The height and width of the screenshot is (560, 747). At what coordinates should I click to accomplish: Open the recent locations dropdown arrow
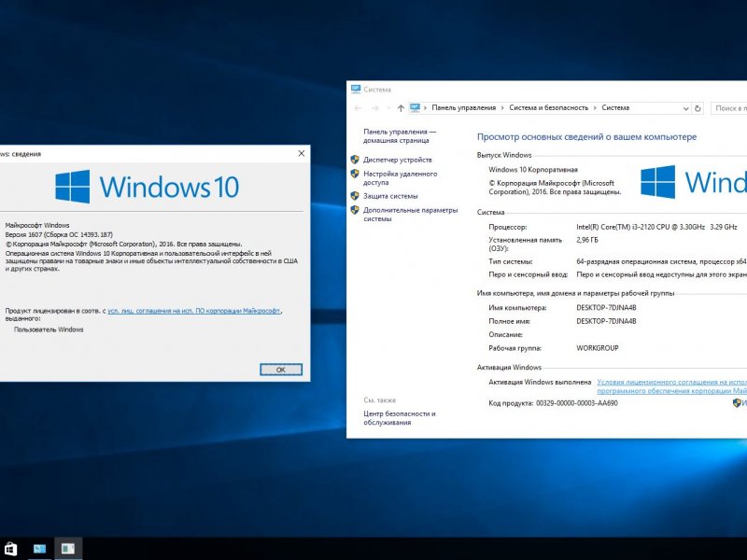pos(388,108)
